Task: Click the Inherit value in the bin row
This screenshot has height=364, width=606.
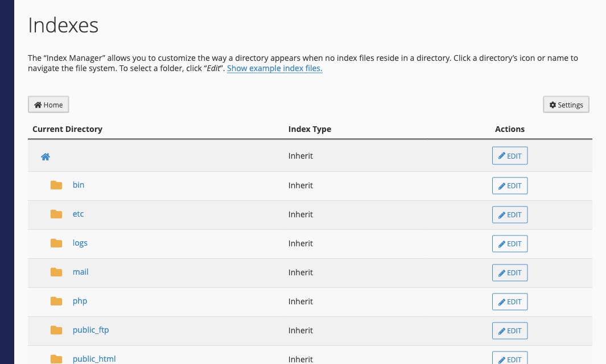Action: [x=300, y=185]
